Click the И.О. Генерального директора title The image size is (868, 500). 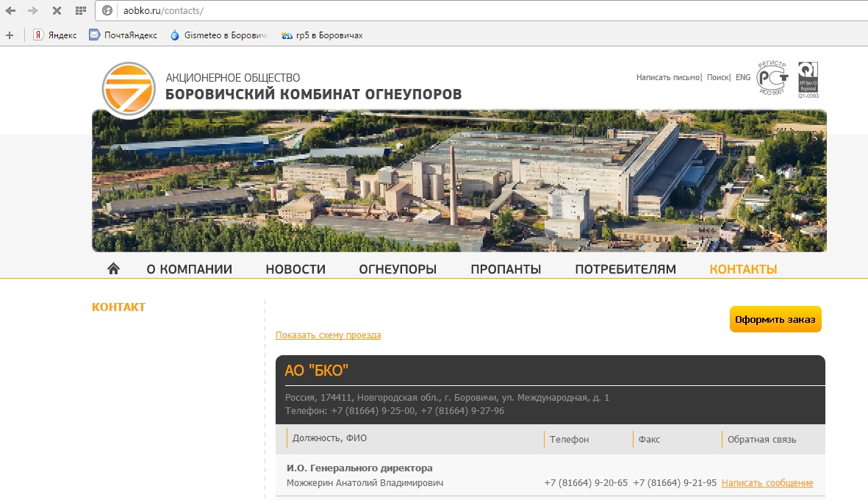(x=360, y=468)
